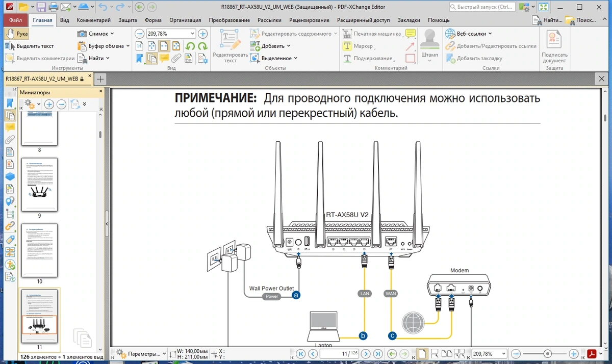
Task: Expand the Веб-ссылки dropdown
Action: click(x=490, y=34)
